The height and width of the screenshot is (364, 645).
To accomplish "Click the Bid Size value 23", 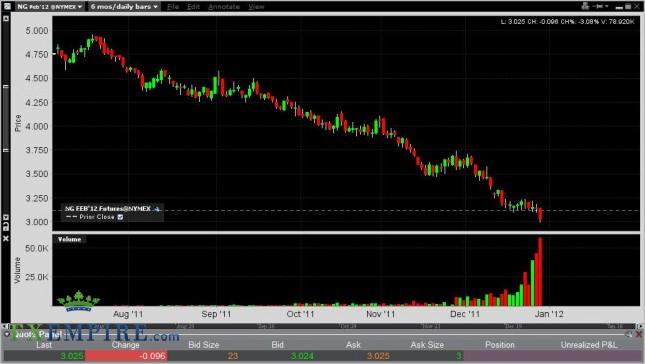I will click(x=233, y=356).
